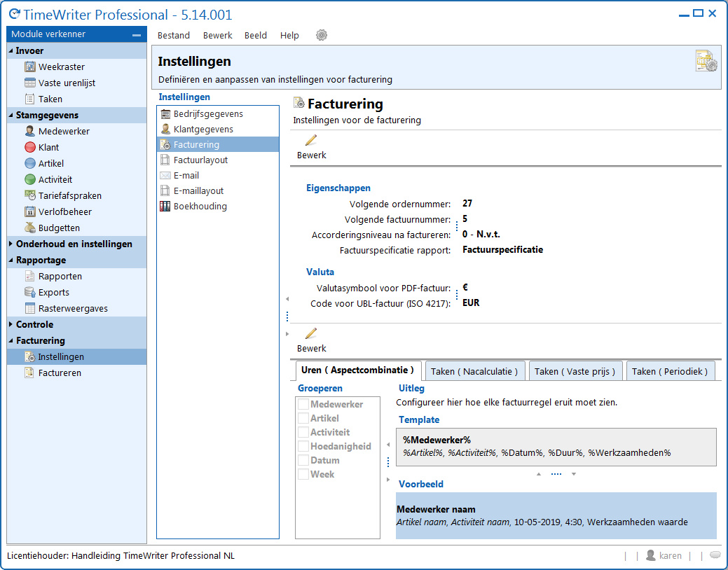Open the Beeld menu

[256, 35]
